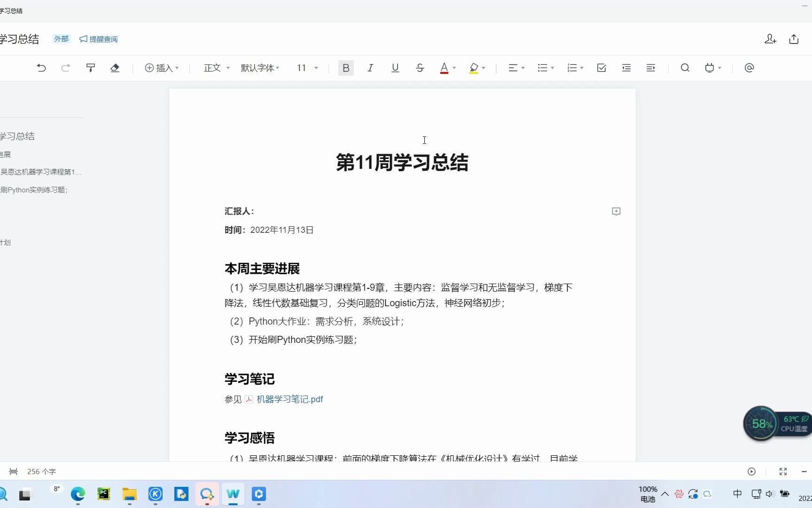Open the add collaborator icon

pyautogui.click(x=770, y=39)
